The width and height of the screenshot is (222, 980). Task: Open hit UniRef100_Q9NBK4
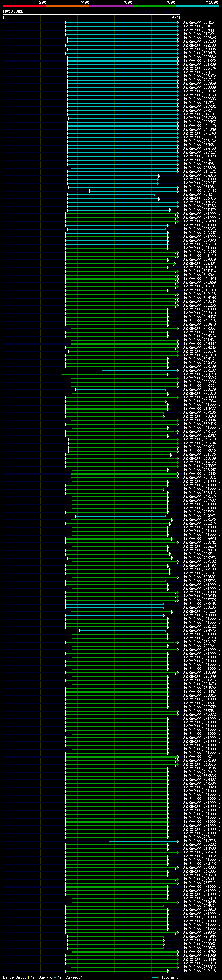pos(199,906)
